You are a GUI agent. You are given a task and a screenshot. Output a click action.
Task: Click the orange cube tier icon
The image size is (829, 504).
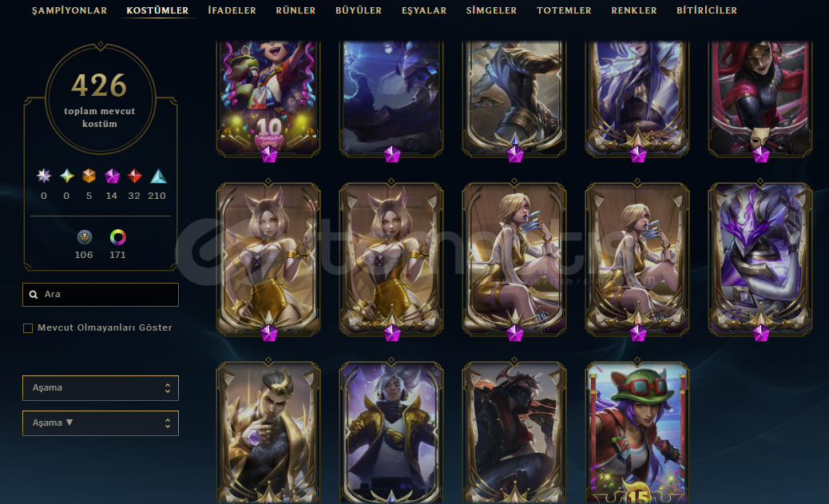tap(89, 176)
